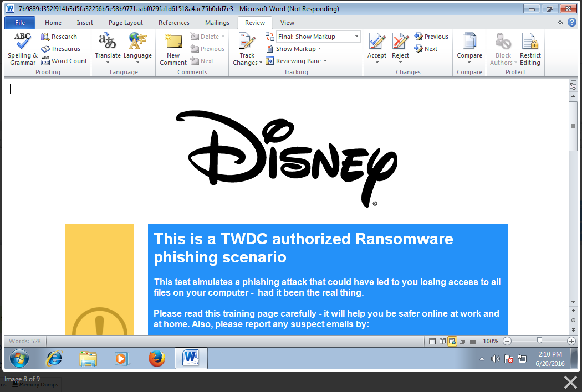Switch to Web Layout view
This screenshot has width=582, height=392.
tap(452, 341)
